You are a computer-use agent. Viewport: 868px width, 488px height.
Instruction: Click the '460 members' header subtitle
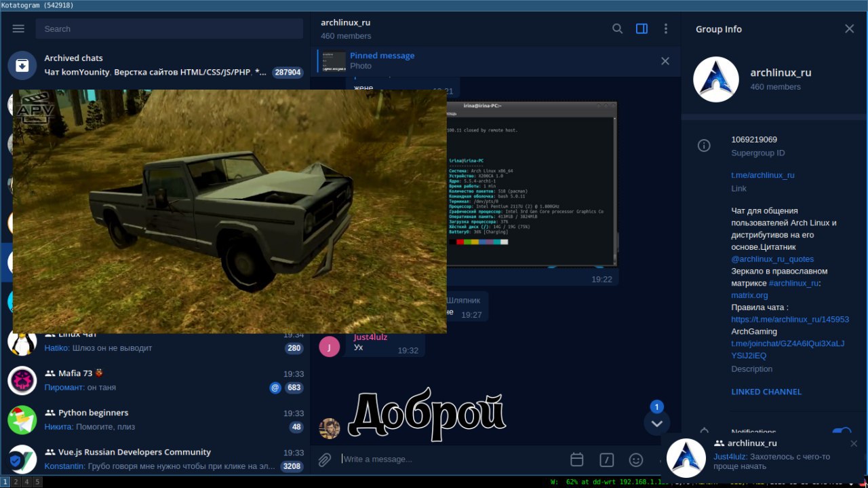[346, 36]
